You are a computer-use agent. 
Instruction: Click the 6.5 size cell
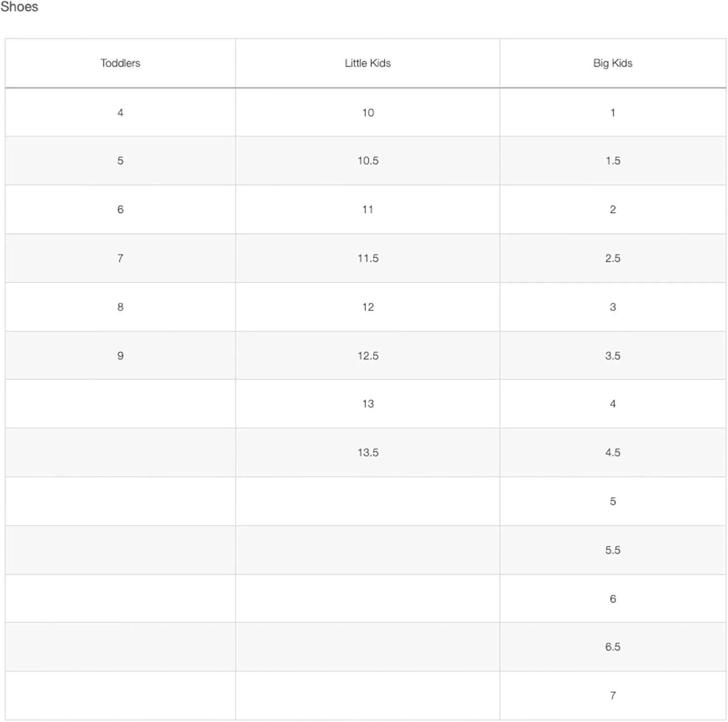pyautogui.click(x=612, y=647)
